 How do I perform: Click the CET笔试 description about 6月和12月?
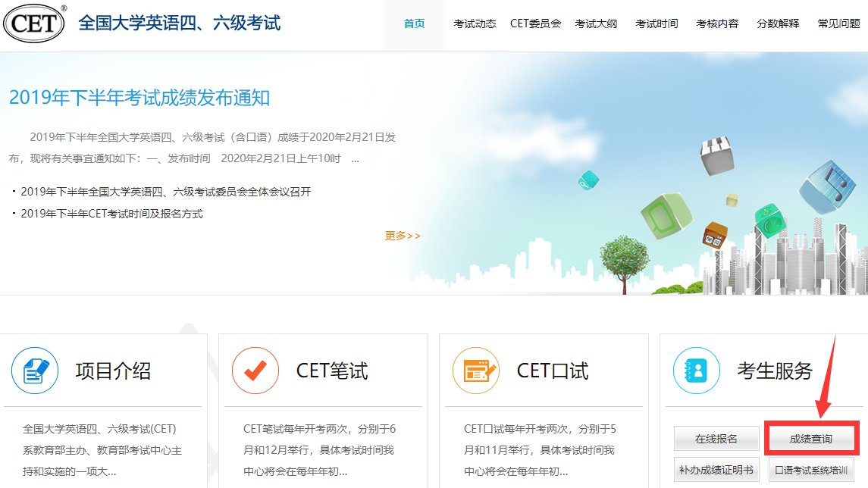319,450
